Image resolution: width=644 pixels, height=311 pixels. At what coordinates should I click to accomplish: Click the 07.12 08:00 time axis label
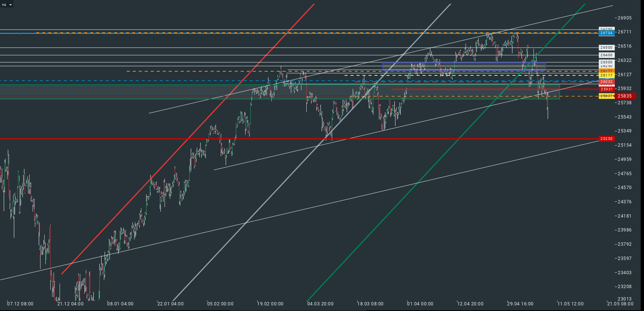(x=20, y=304)
